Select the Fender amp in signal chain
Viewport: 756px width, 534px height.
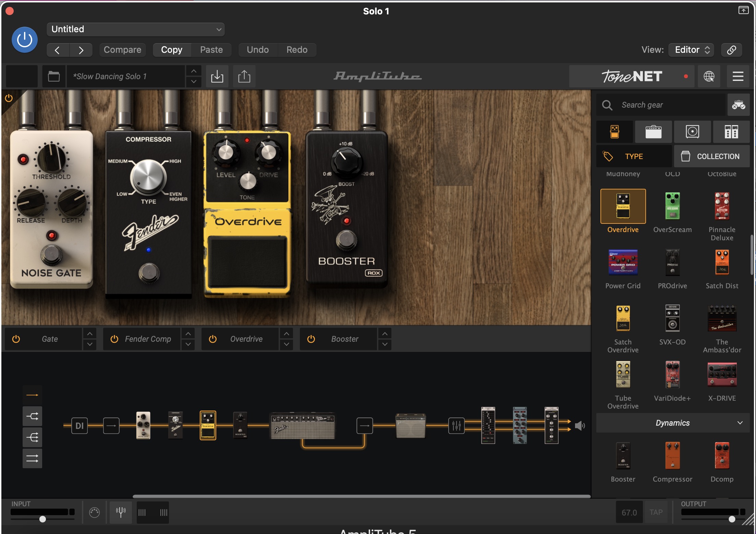coord(303,425)
